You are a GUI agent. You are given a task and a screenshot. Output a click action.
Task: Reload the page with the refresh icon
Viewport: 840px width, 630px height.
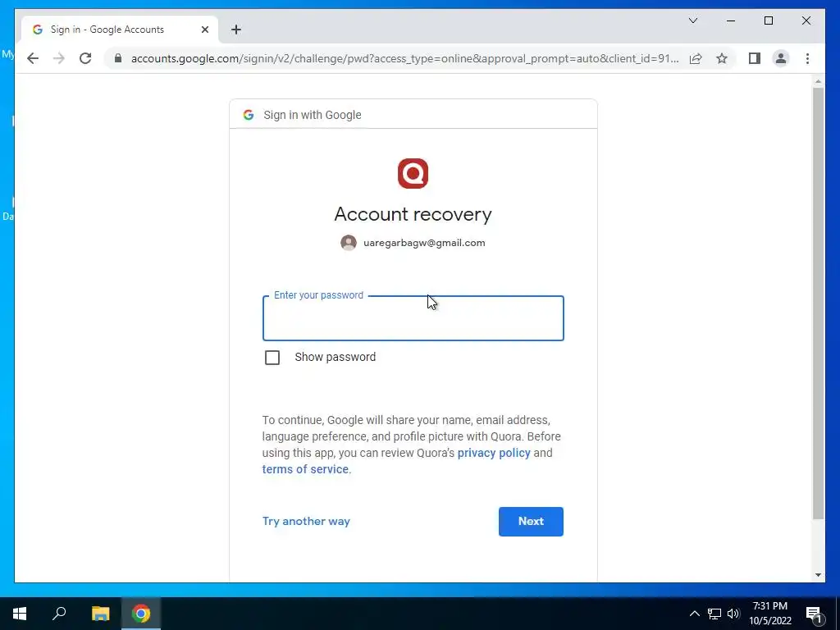(x=85, y=58)
